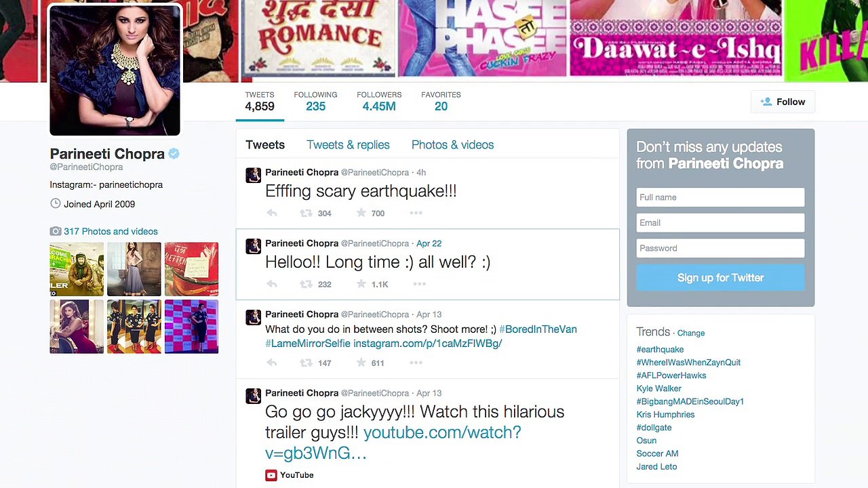This screenshot has height=488, width=868.
Task: Open the Osun trend
Action: (646, 441)
